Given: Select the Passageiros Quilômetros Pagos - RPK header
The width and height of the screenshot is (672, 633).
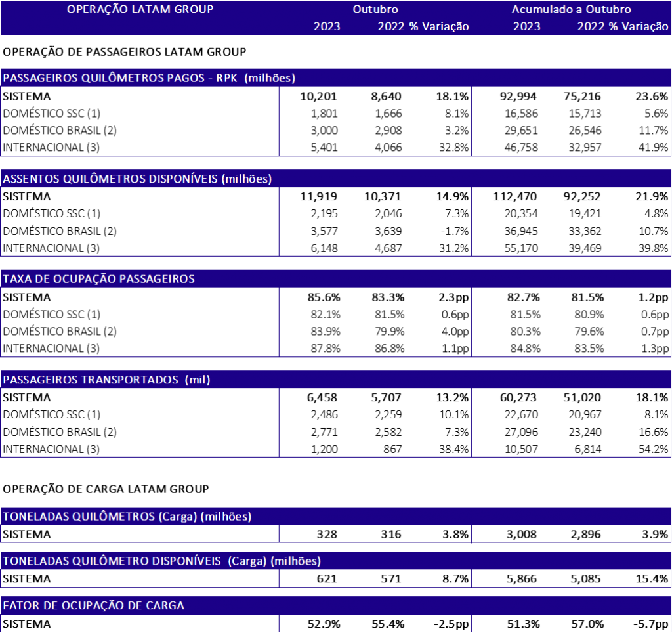Looking at the screenshot, I should [x=149, y=78].
